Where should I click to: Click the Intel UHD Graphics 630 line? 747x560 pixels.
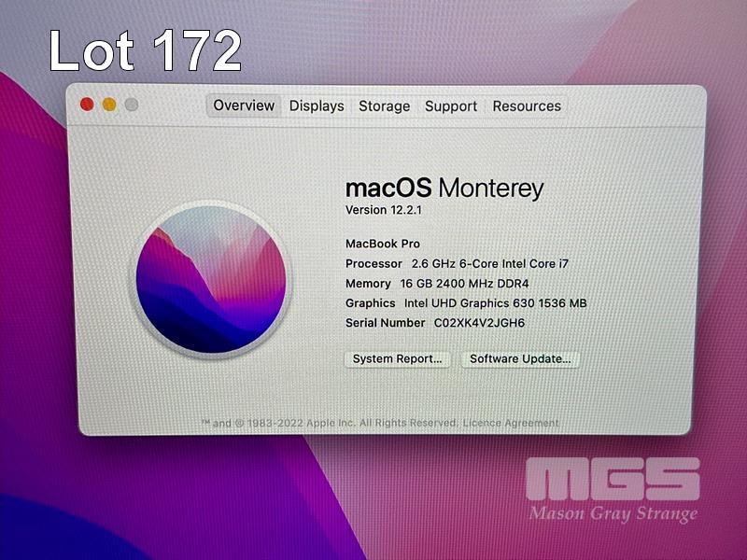pyautogui.click(x=466, y=303)
